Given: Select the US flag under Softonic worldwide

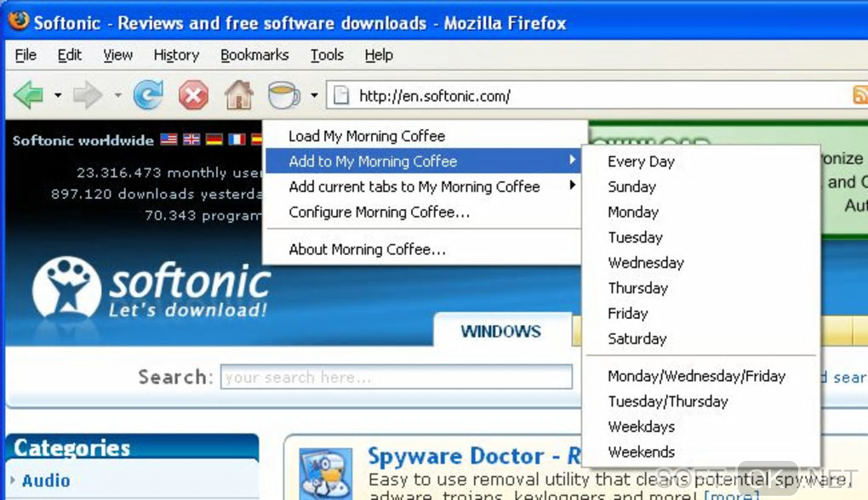Looking at the screenshot, I should click(168, 139).
